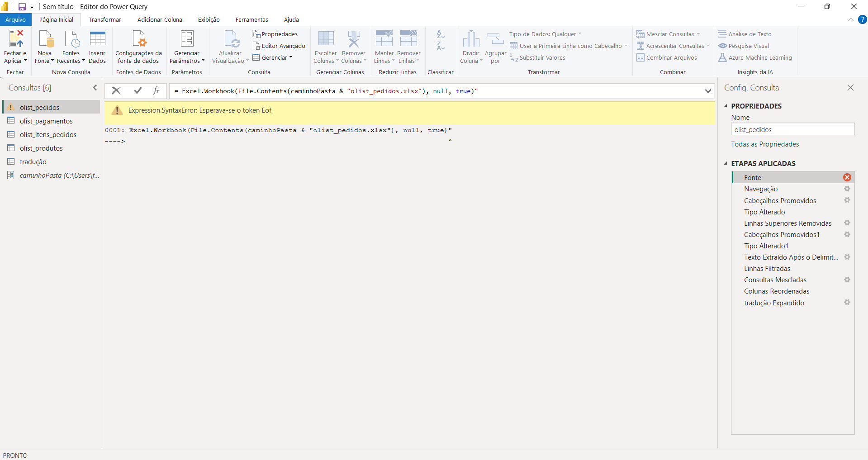Image resolution: width=868 pixels, height=460 pixels.
Task: Select the caminhoPasta parameter query
Action: click(51, 175)
